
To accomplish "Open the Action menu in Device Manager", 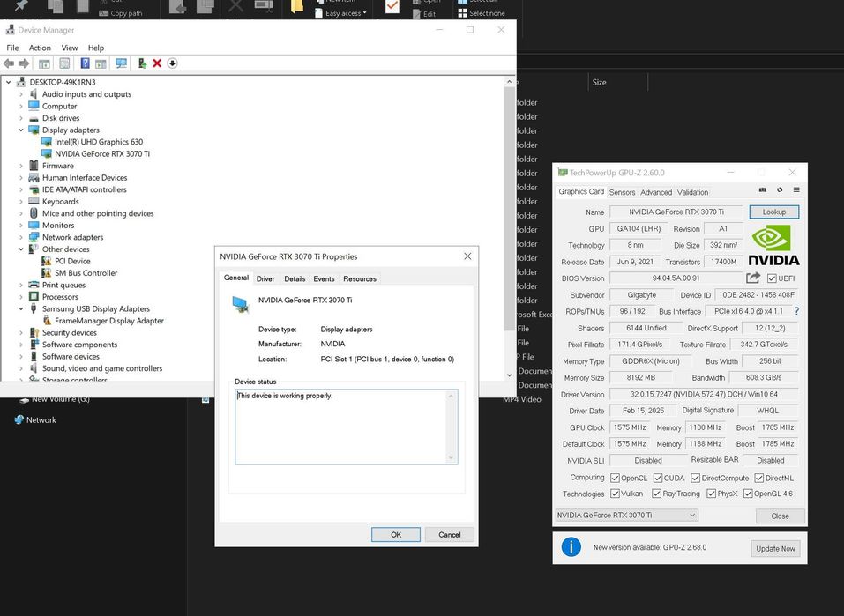I will pyautogui.click(x=40, y=48).
